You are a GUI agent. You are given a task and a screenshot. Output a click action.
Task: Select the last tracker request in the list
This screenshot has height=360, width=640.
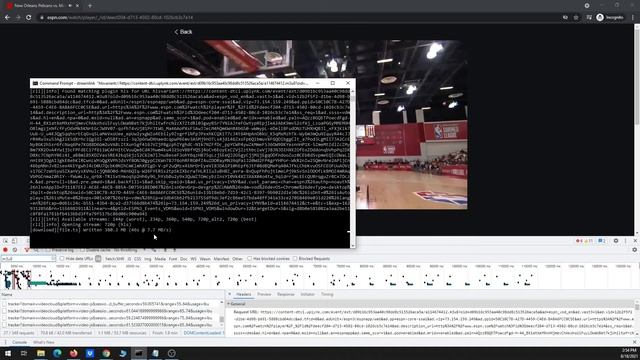click(x=109, y=325)
